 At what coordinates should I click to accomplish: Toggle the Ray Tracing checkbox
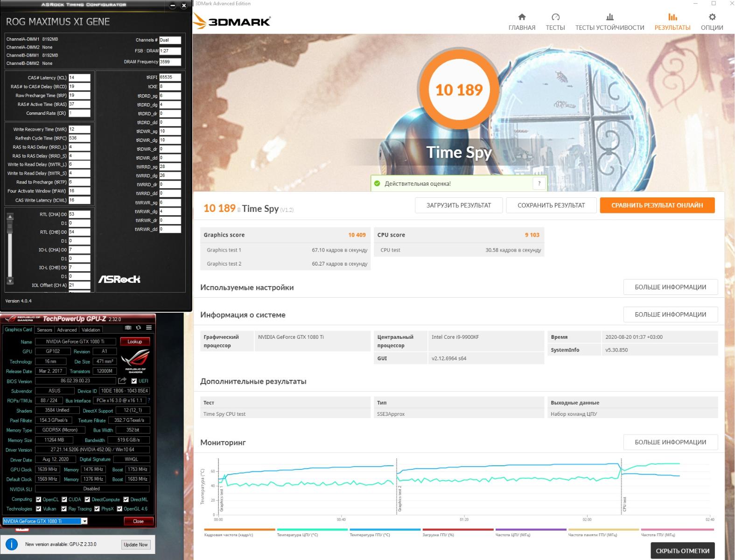click(64, 509)
